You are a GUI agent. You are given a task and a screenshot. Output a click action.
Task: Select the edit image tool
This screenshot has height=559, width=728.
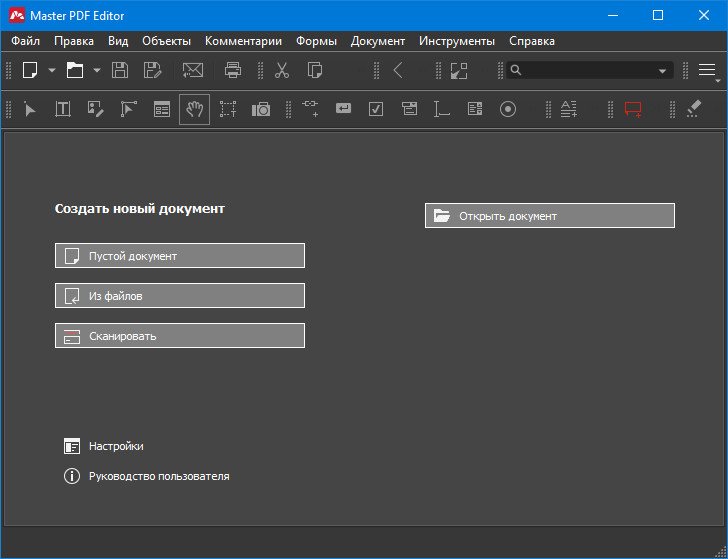pyautogui.click(x=96, y=110)
